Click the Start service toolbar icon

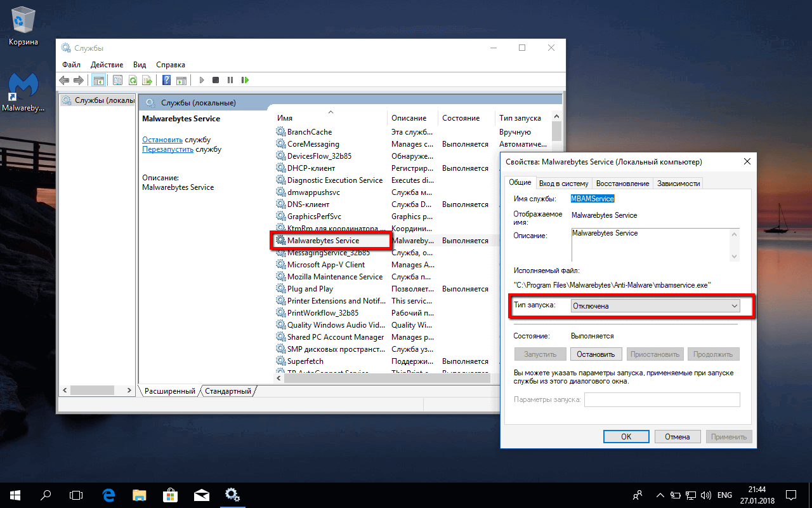(202, 79)
